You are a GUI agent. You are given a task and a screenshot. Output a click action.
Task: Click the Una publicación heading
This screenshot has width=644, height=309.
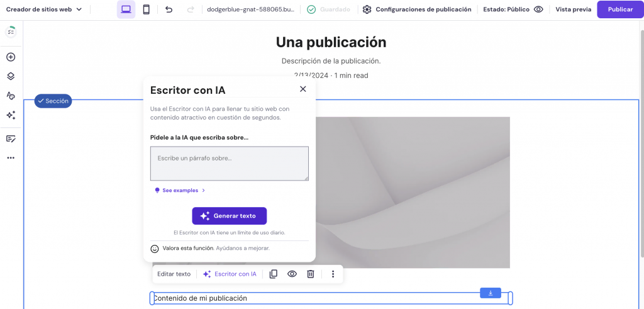tap(331, 42)
